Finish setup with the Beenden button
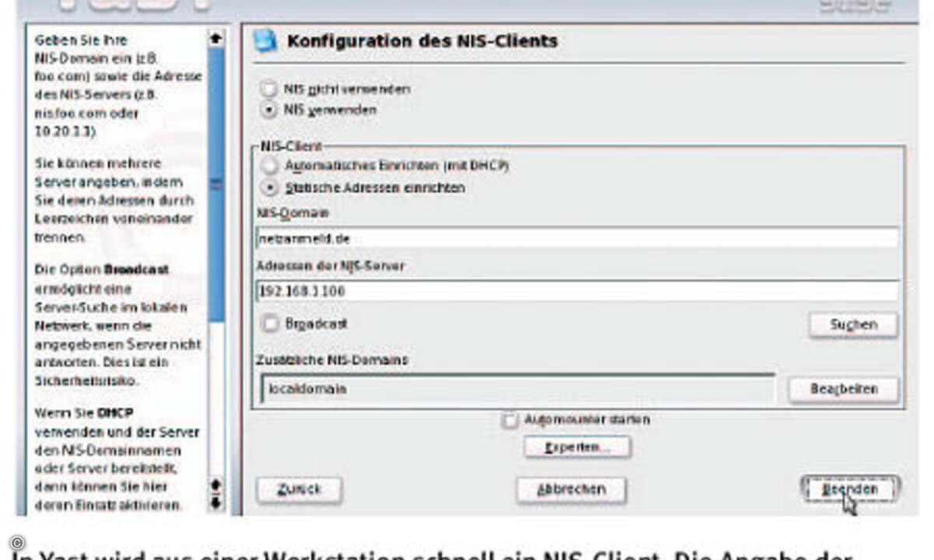 pyautogui.click(x=850, y=489)
